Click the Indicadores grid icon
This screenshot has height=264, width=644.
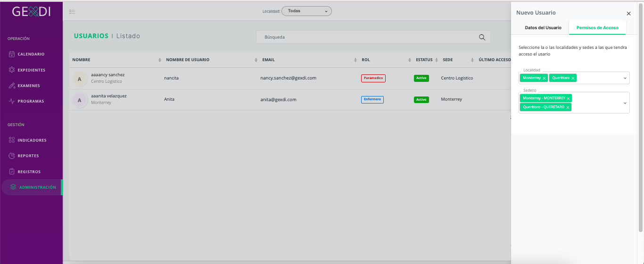[12, 140]
